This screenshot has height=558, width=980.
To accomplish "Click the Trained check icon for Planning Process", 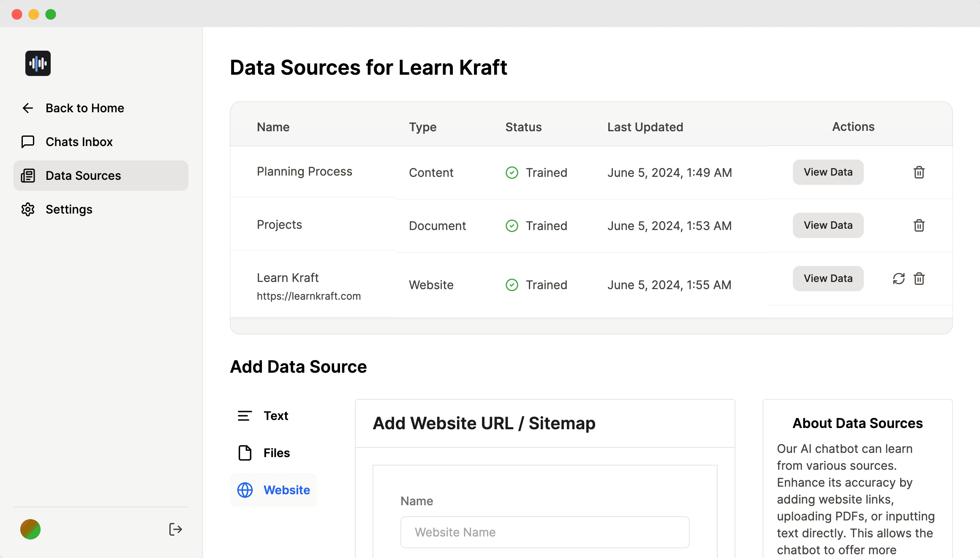I will tap(512, 173).
